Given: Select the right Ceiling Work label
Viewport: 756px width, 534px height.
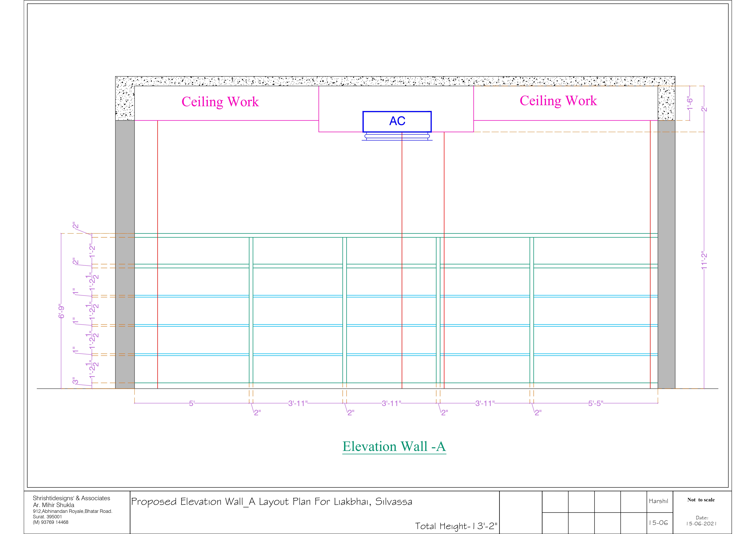Looking at the screenshot, I should tap(558, 101).
